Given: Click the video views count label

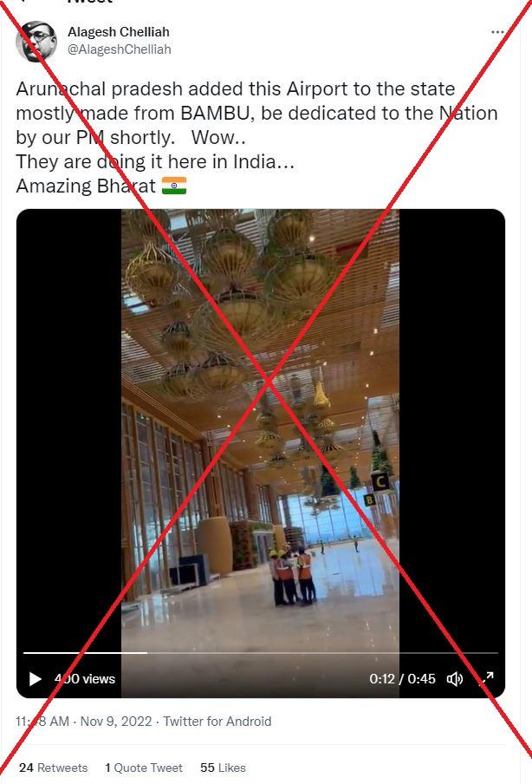Looking at the screenshot, I should click(85, 679).
